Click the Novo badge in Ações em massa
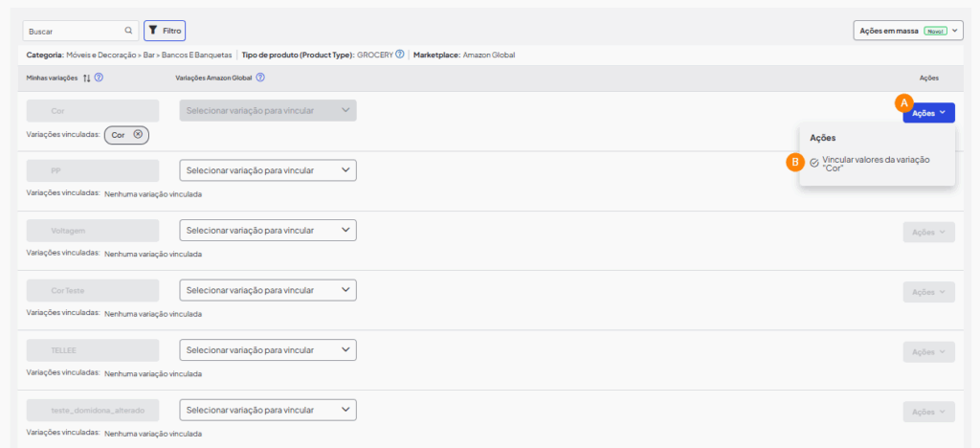This screenshot has width=980, height=448. click(935, 31)
